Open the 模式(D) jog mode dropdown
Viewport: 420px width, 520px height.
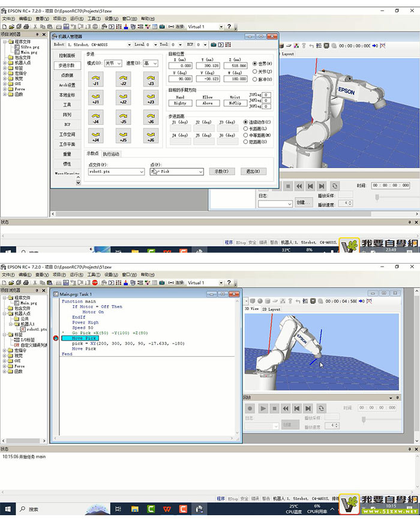113,63
